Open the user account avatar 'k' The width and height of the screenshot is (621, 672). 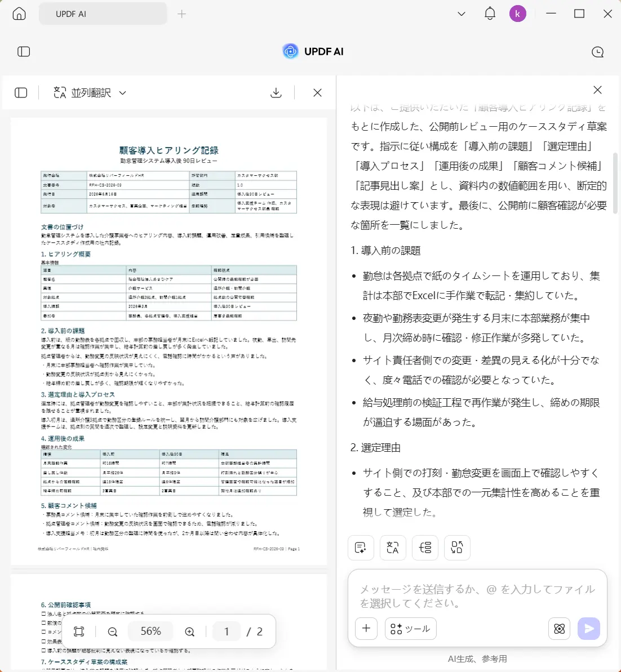click(x=518, y=14)
